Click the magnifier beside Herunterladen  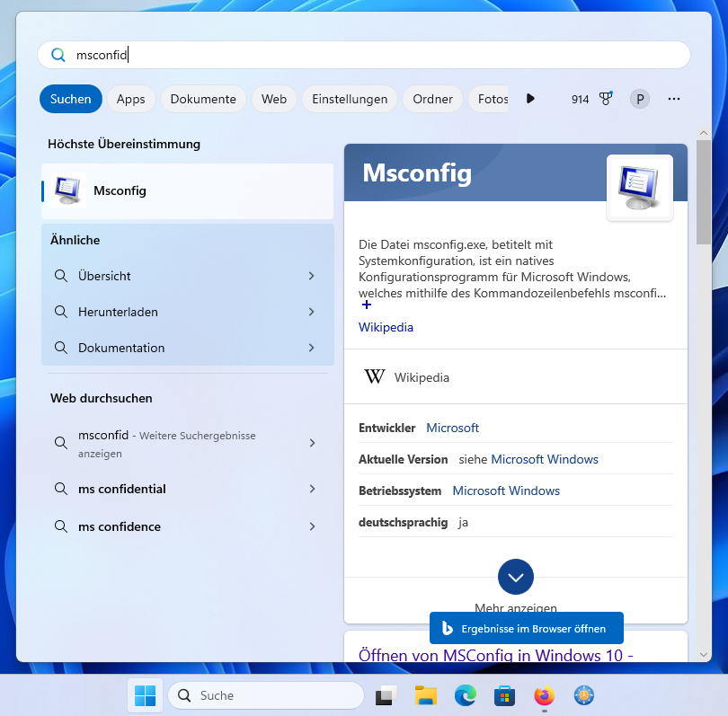click(x=61, y=312)
